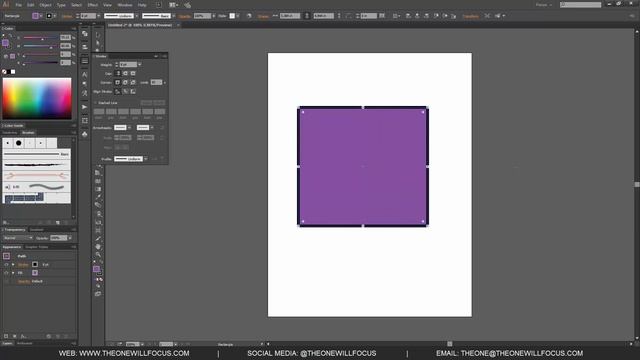The image size is (640, 360).
Task: Choose Round Join corner option
Action: pyautogui.click(x=125, y=82)
